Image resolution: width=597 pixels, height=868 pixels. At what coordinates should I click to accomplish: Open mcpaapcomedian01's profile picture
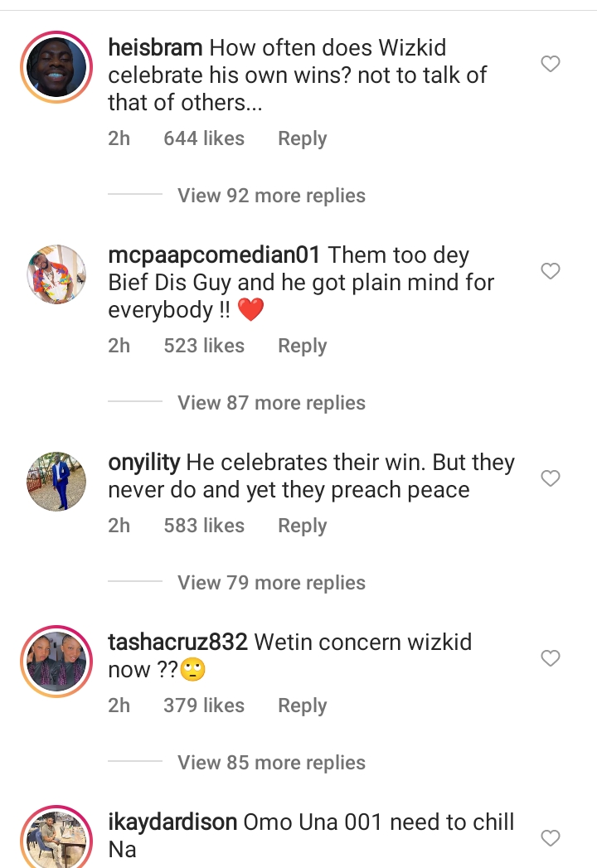coord(56,274)
